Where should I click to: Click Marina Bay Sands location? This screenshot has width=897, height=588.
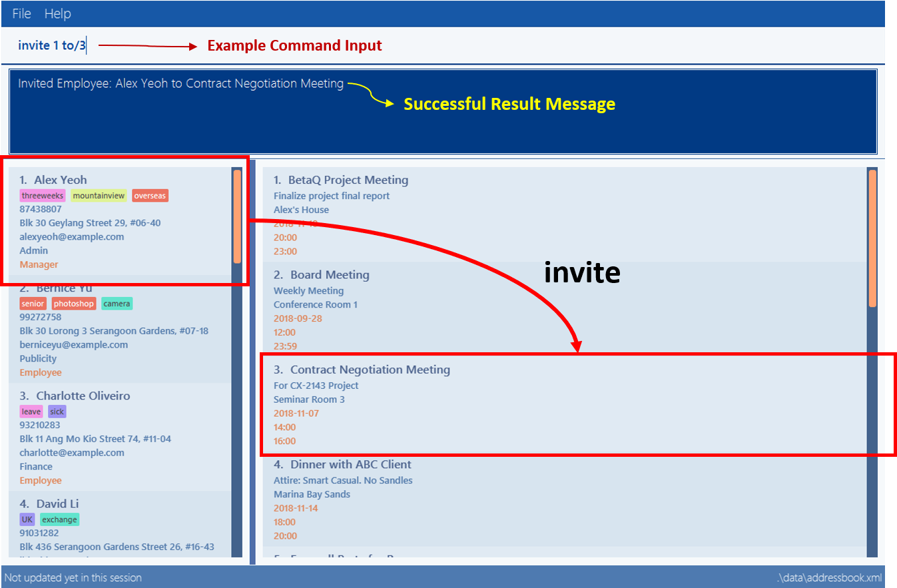312,495
